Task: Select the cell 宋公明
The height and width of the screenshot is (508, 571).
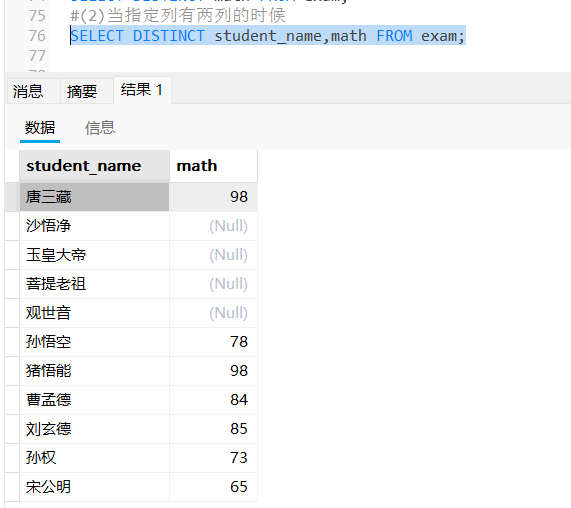Action: coord(94,487)
